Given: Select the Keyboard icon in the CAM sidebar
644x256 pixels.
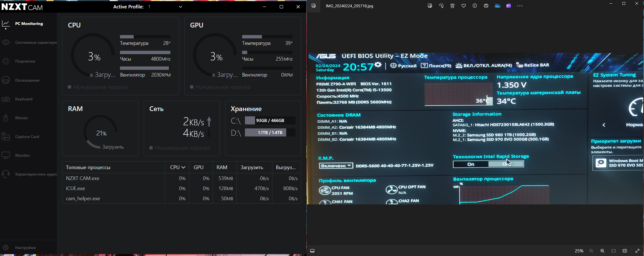Looking at the screenshot, I should pos(6,99).
